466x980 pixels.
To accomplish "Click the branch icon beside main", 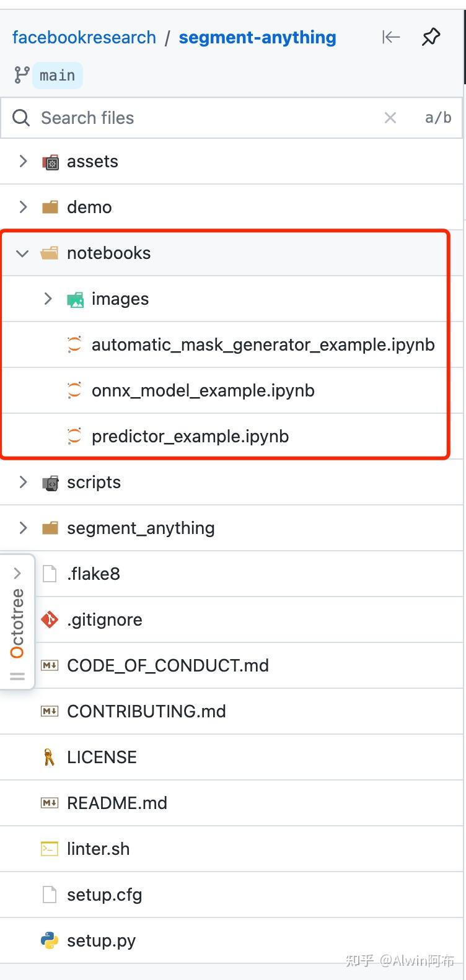I will point(22,76).
